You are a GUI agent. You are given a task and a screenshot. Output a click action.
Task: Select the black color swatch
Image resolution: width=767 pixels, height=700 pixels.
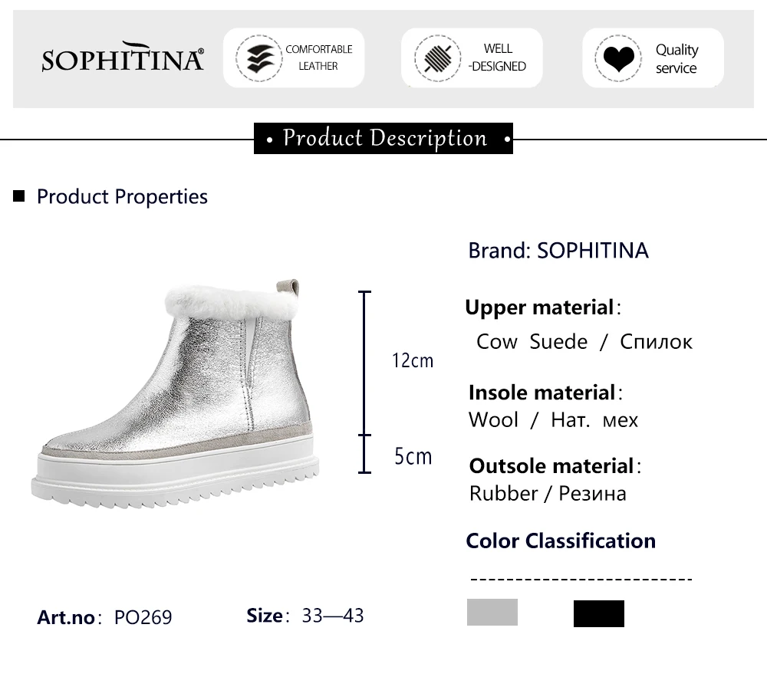tap(599, 613)
